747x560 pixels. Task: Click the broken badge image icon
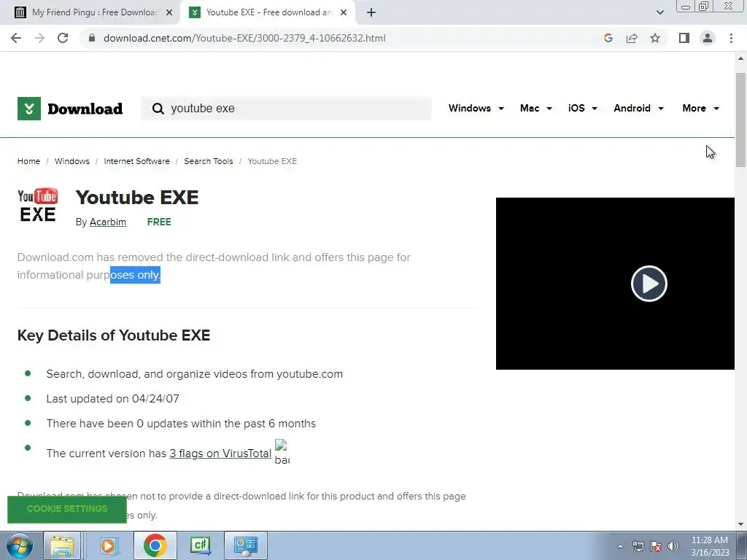pos(282,452)
